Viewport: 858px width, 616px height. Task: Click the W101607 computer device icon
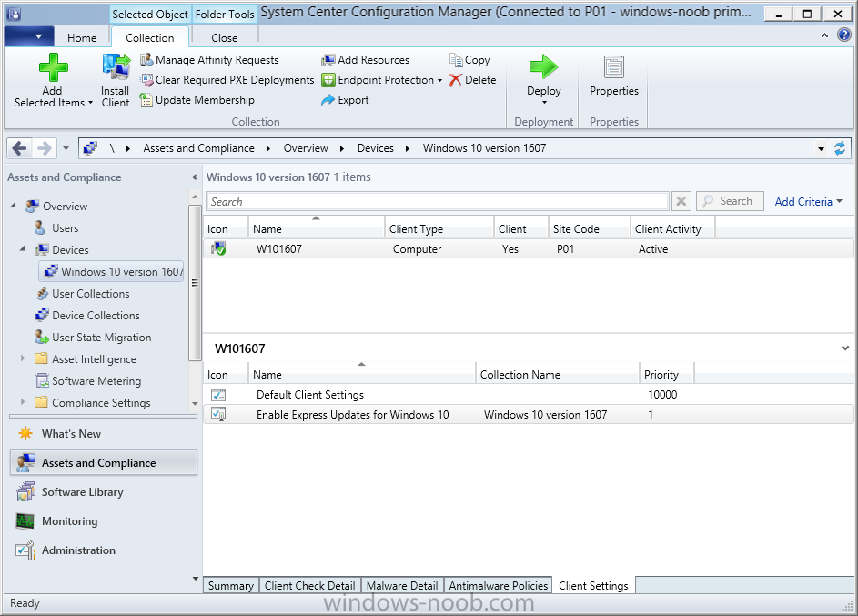tap(218, 249)
